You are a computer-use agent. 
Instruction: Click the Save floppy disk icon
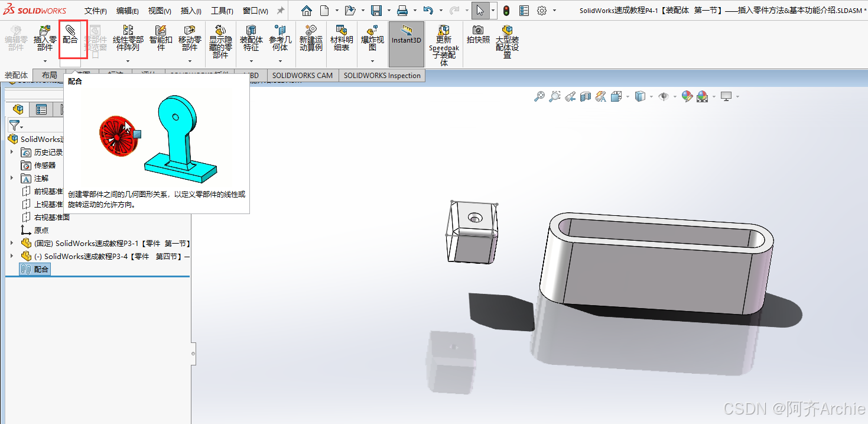click(376, 11)
